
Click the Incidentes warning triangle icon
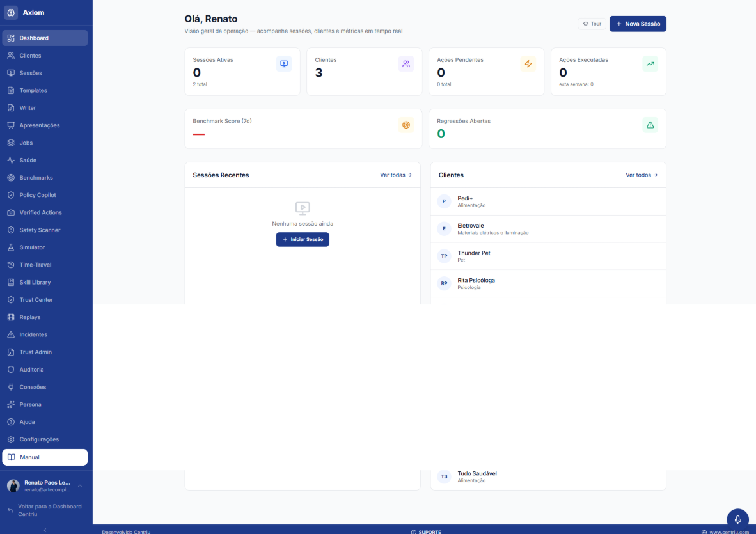point(11,334)
